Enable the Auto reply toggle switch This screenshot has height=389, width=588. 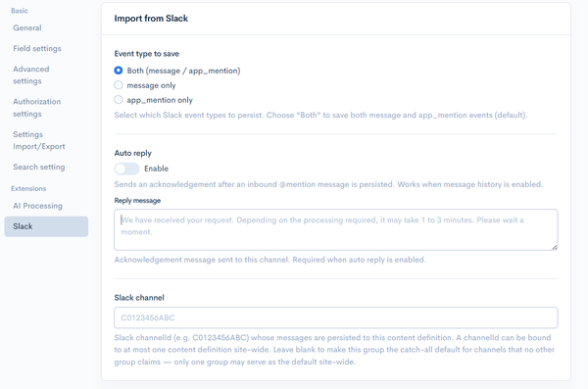click(126, 169)
